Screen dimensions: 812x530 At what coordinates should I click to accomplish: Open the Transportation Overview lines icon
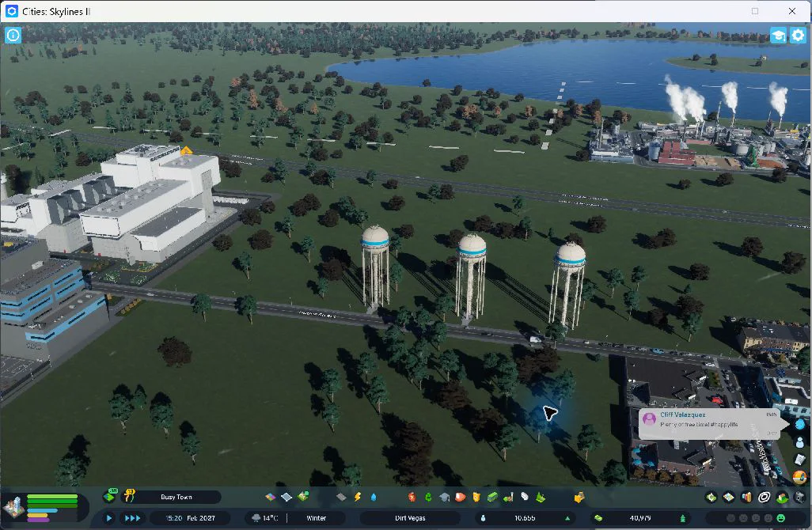click(x=764, y=498)
